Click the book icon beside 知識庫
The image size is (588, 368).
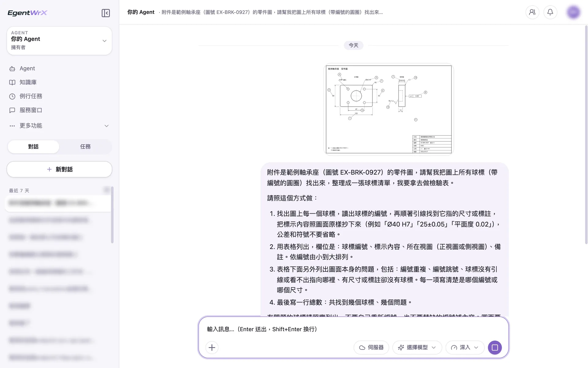(12, 82)
